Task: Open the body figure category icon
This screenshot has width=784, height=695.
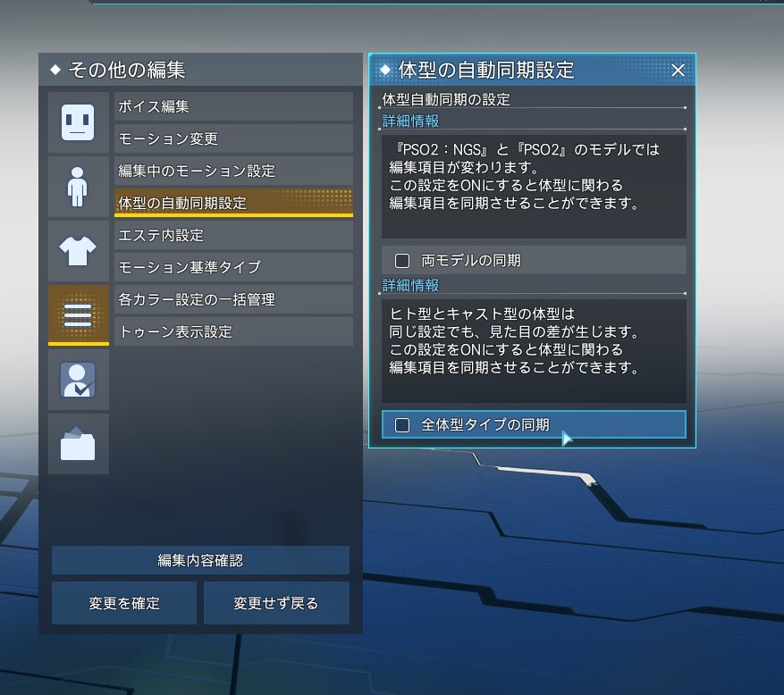Action: click(x=78, y=187)
